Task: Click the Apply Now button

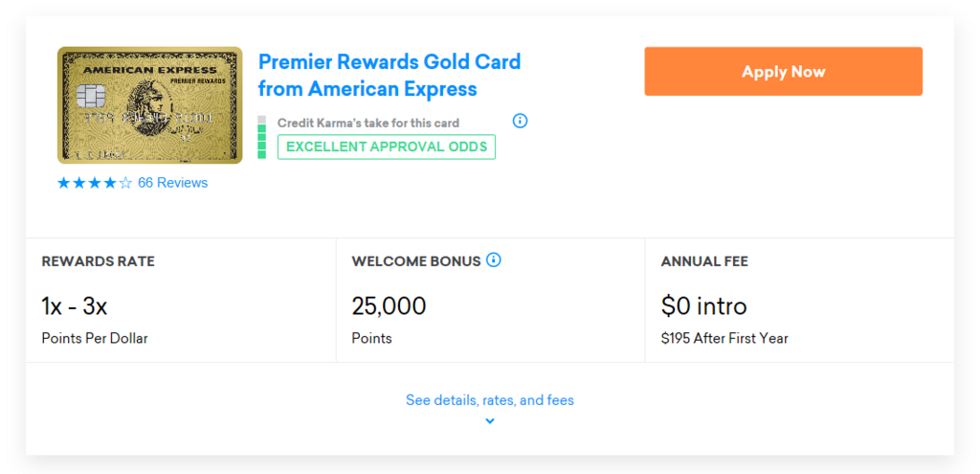Action: [x=783, y=71]
